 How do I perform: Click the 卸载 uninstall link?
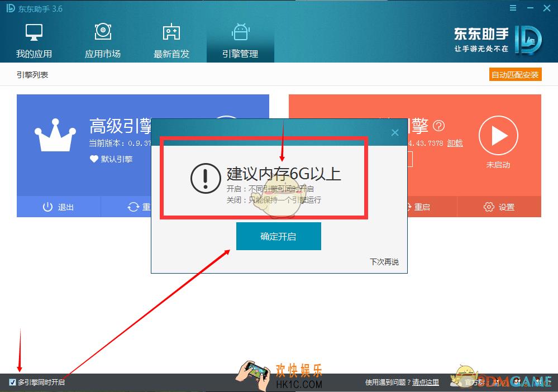(x=455, y=143)
